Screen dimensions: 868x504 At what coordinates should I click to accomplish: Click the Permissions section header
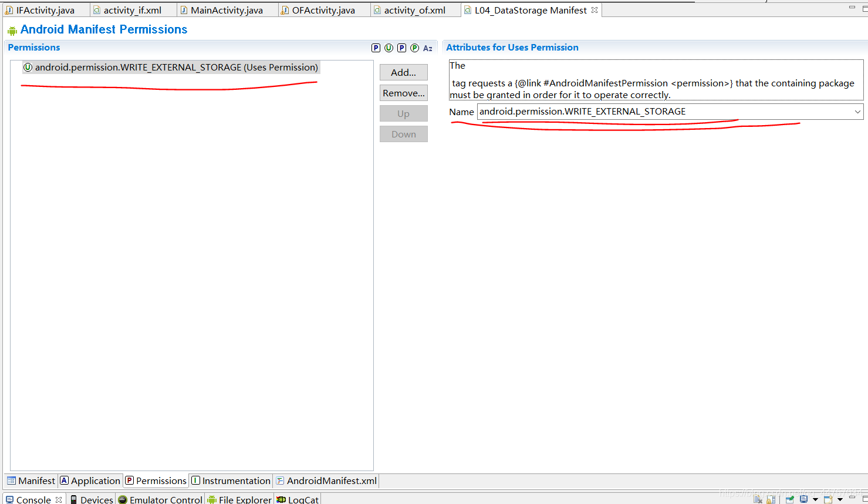(34, 48)
